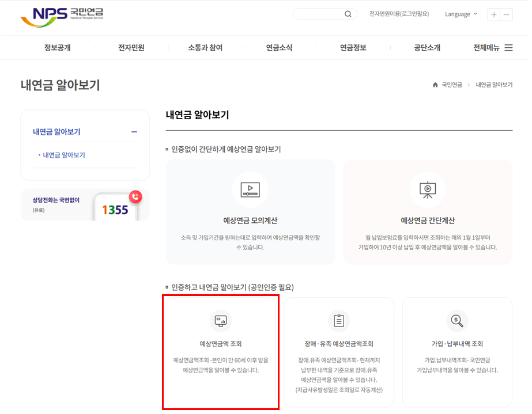Click the document icon on 장애·유족 예상연금액조회 card
532x414 pixels.
tap(339, 321)
